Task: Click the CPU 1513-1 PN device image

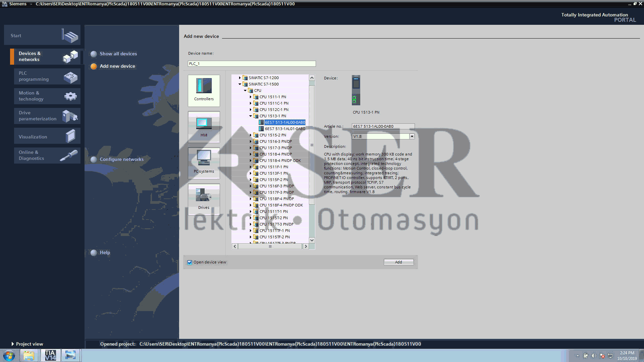Action: (356, 90)
